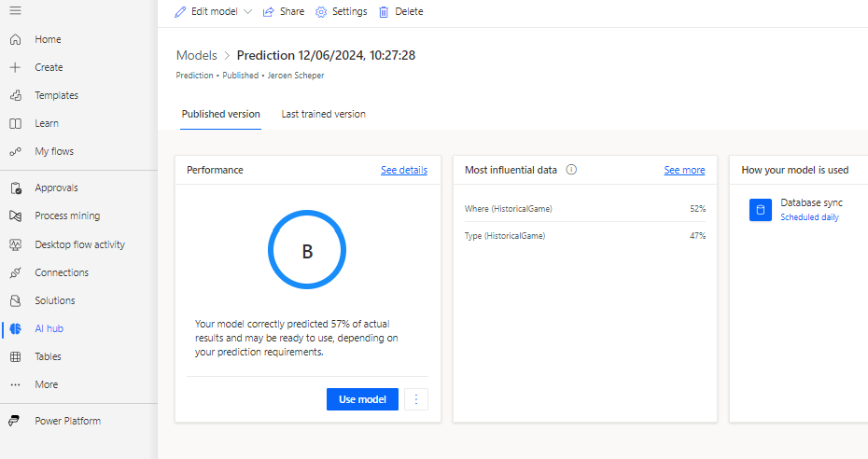
Task: Click the My flows icon
Action: (16, 151)
